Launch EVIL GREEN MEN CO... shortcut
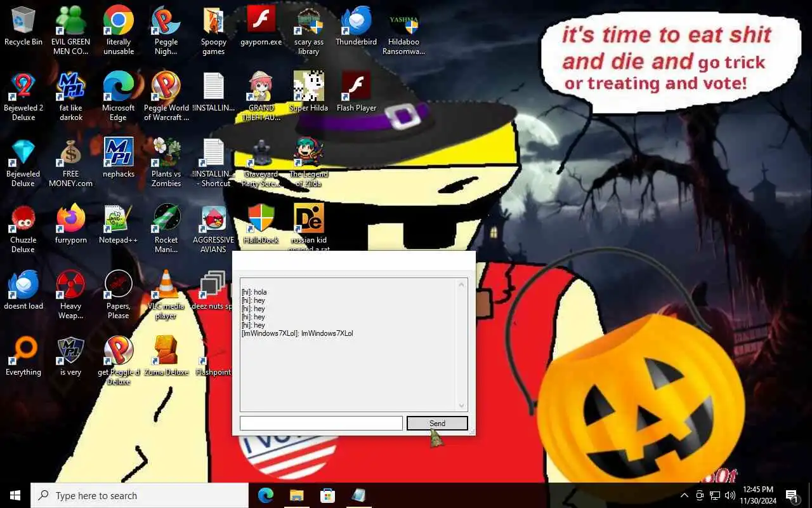This screenshot has height=508, width=812. pyautogui.click(x=71, y=30)
